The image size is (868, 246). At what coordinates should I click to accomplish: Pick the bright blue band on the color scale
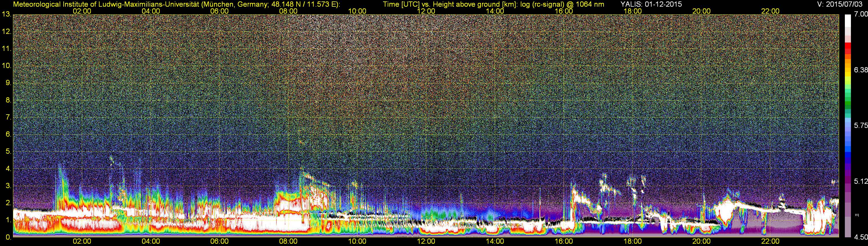pyautogui.click(x=848, y=148)
